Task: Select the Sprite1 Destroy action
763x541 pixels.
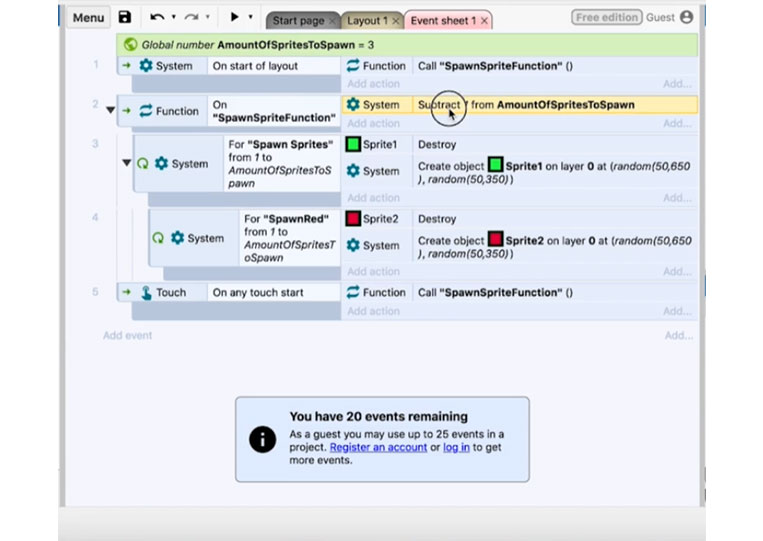Action: click(555, 144)
